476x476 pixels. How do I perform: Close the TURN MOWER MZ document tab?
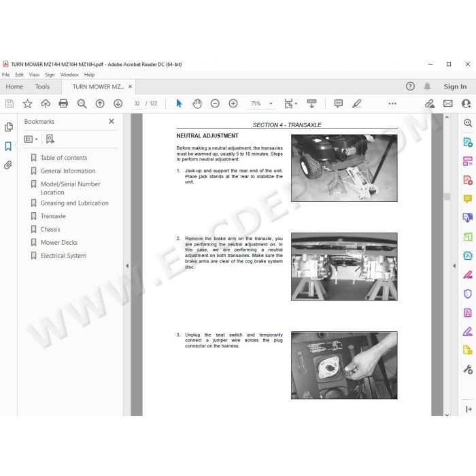click(x=131, y=86)
